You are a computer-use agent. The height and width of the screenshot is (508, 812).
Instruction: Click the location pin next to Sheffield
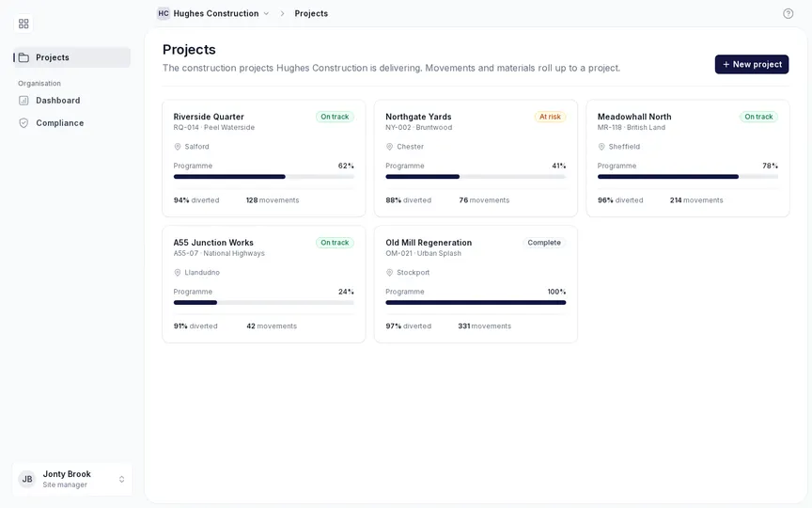(601, 147)
